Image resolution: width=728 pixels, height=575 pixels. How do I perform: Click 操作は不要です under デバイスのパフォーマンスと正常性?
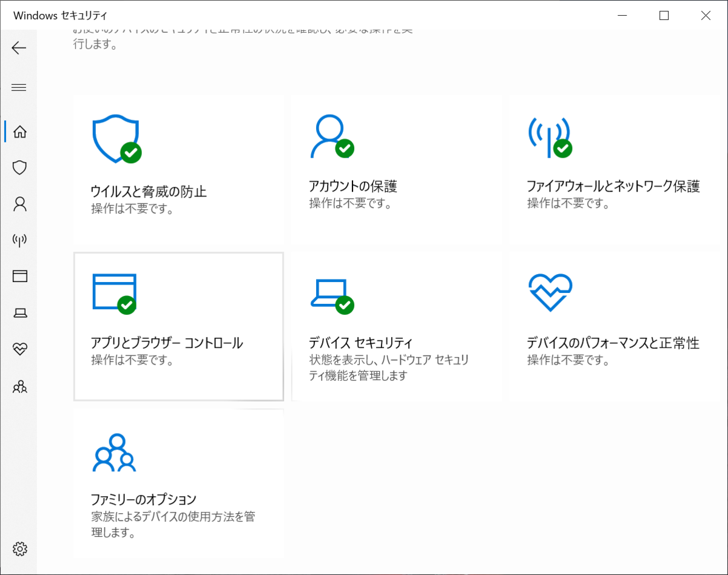[x=568, y=361]
